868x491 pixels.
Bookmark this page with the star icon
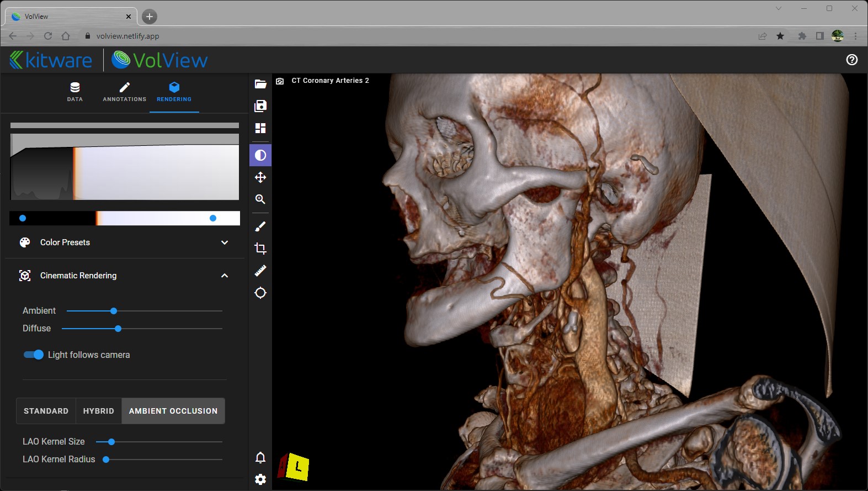(x=780, y=36)
